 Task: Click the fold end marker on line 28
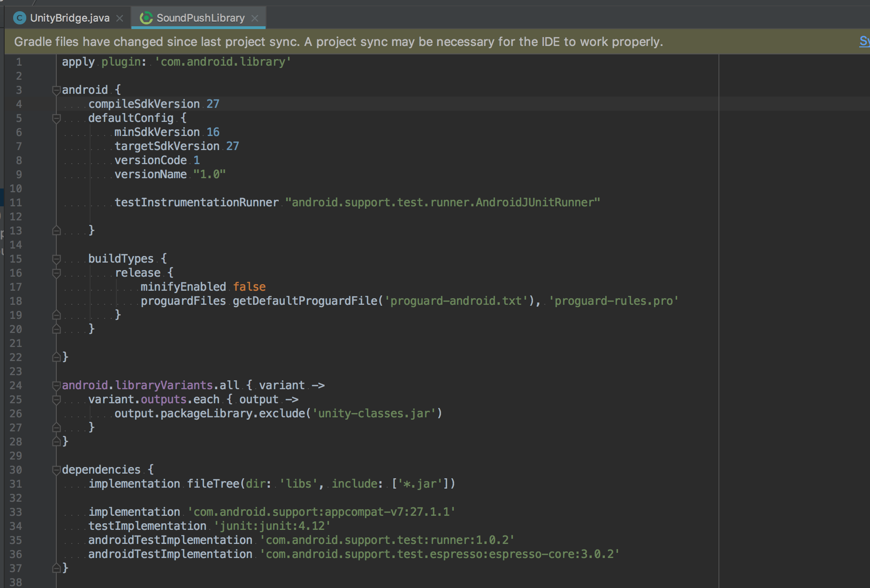point(56,441)
